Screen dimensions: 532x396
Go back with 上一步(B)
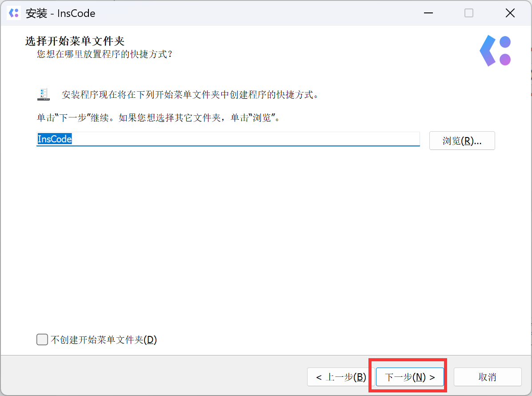(340, 377)
